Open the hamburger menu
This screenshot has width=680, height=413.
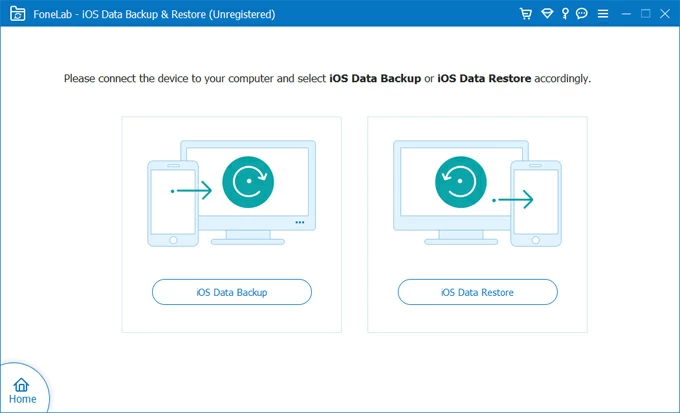(x=601, y=14)
